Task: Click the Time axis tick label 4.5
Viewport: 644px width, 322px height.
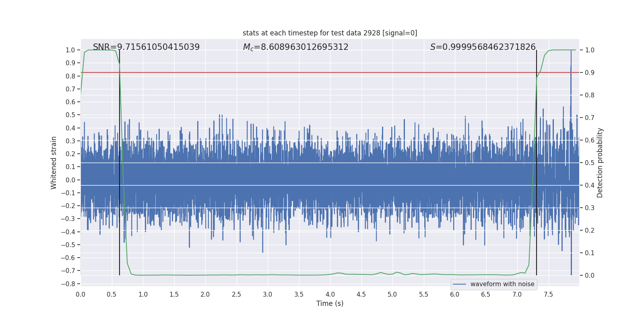Action: coord(361,294)
